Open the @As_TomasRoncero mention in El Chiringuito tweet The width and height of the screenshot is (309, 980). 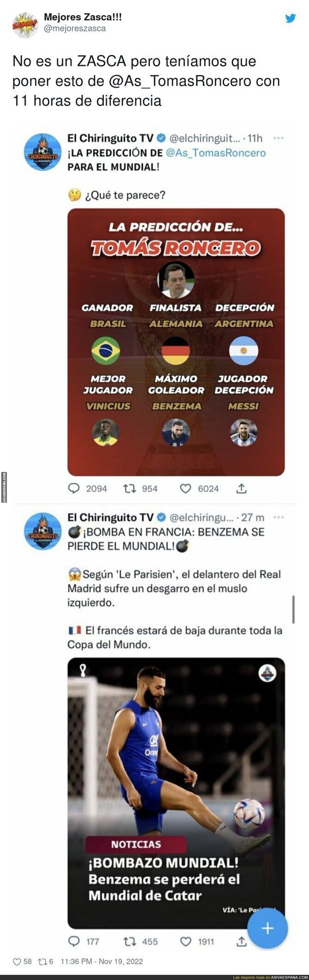[216, 153]
